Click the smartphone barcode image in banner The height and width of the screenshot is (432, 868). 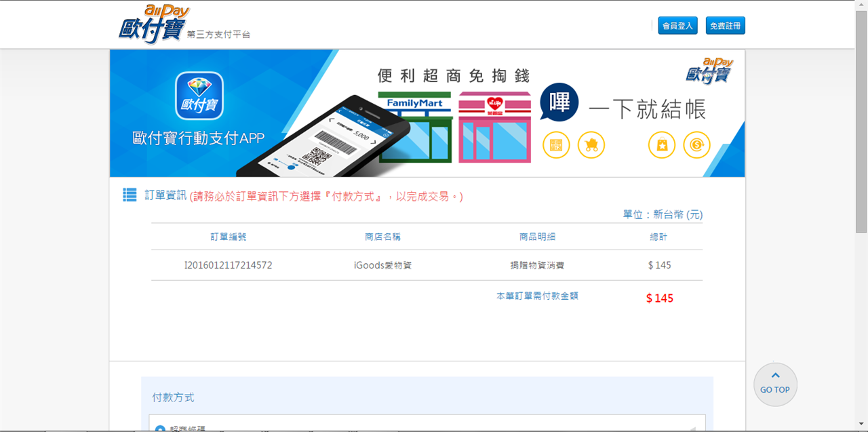tap(324, 136)
